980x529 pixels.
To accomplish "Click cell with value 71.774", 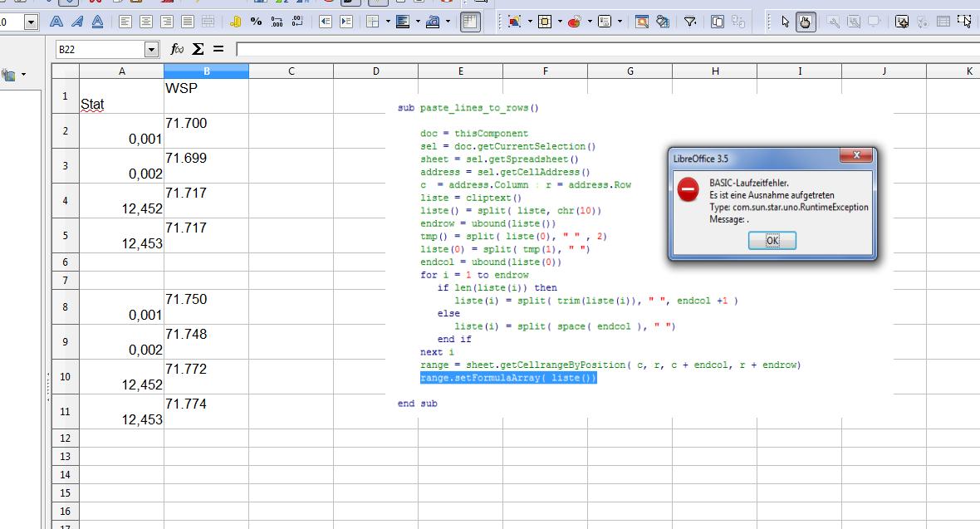I will click(206, 411).
